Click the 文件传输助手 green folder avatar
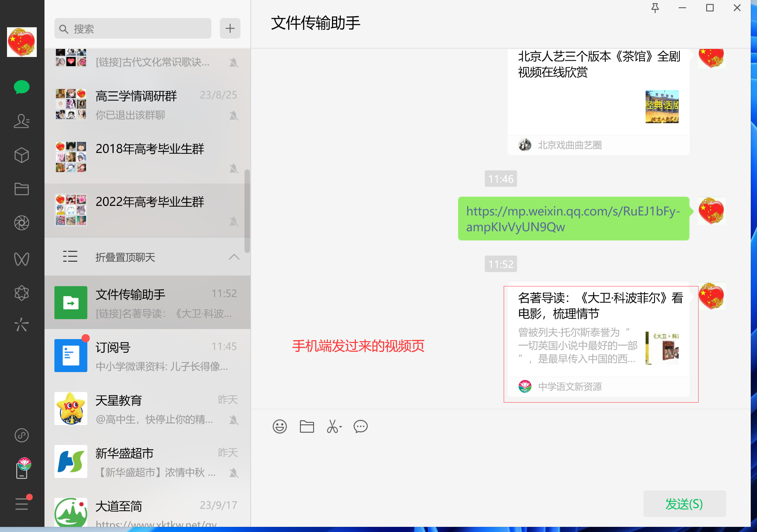Screen dimensions: 757x532 (x=71, y=303)
